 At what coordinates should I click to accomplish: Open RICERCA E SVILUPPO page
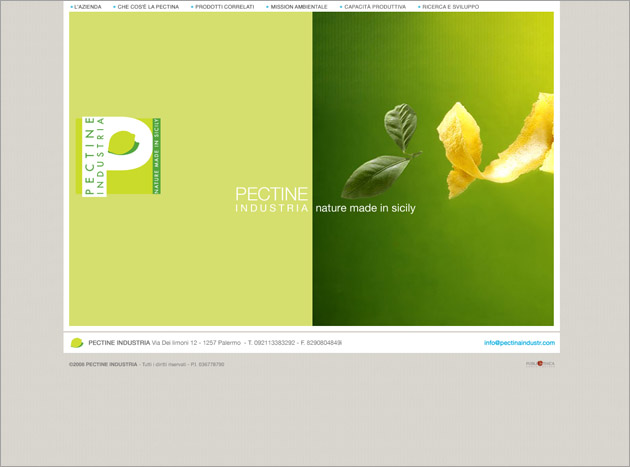coord(450,7)
